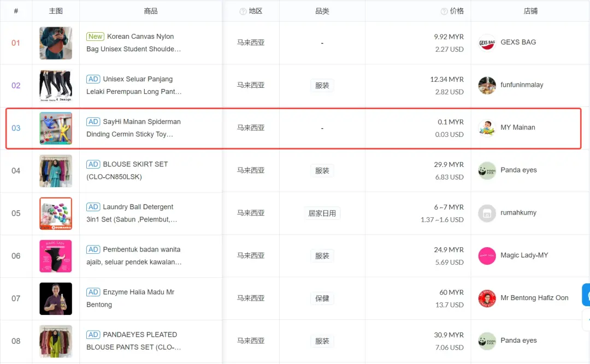
Task: Open the Korean Canvas Nylon Bag product image
Action: 56,43
